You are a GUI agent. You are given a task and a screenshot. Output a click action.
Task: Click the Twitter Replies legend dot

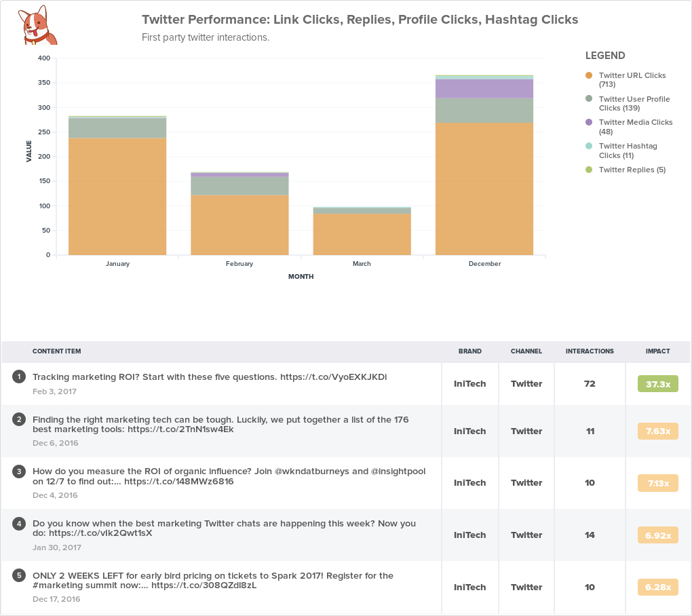(589, 170)
